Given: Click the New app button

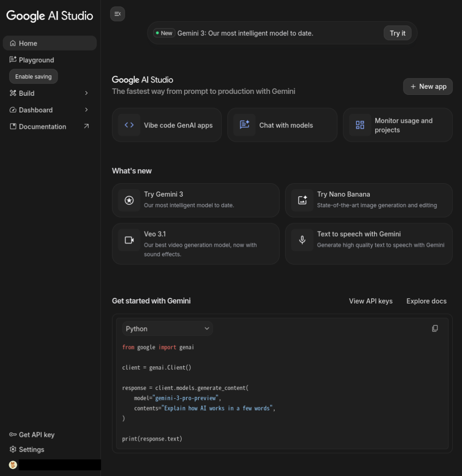Looking at the screenshot, I should click(428, 86).
